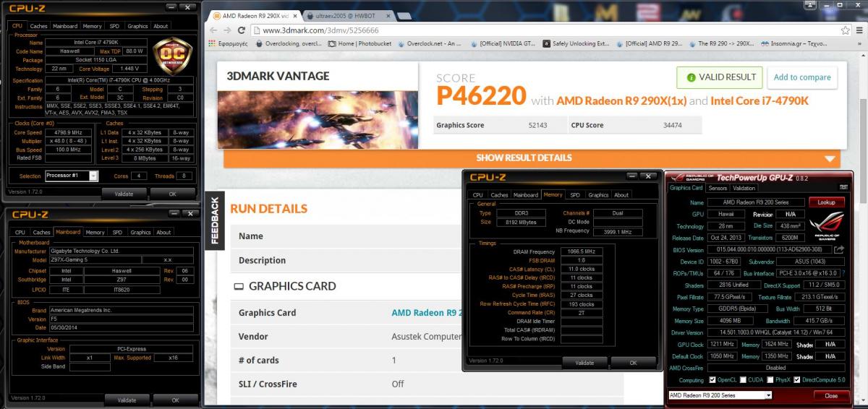Open About tab in Memory CPU-Z window
Viewport: 868px width, 409px height.
[621, 195]
